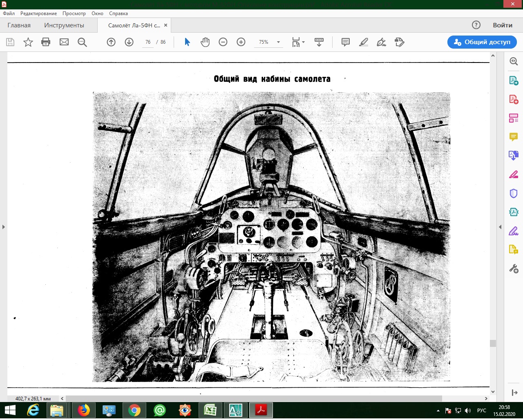Activate the arrow Selection tool
Image resolution: width=523 pixels, height=420 pixels.
coord(188,42)
